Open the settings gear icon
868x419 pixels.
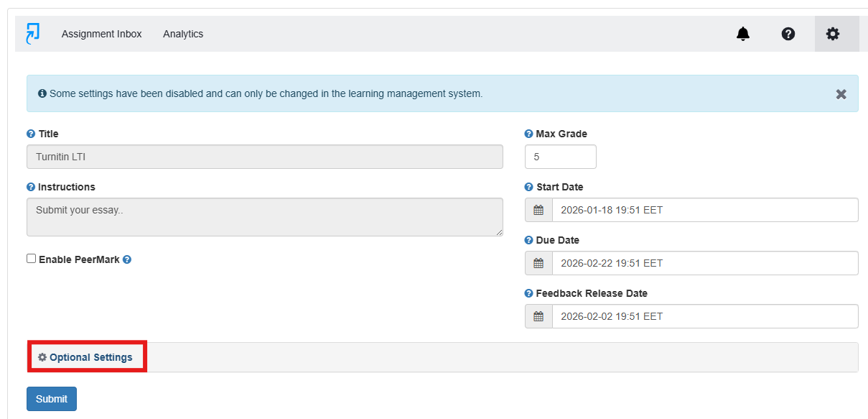pyautogui.click(x=833, y=34)
